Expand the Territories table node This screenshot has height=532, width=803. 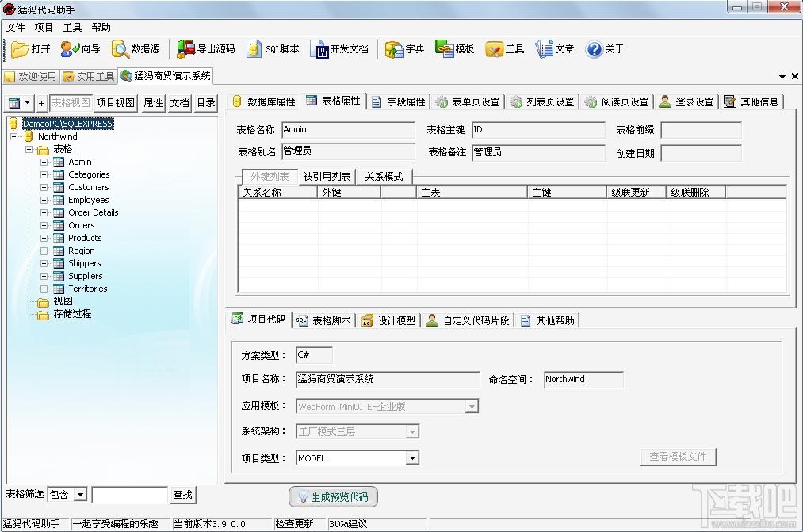pyautogui.click(x=44, y=289)
